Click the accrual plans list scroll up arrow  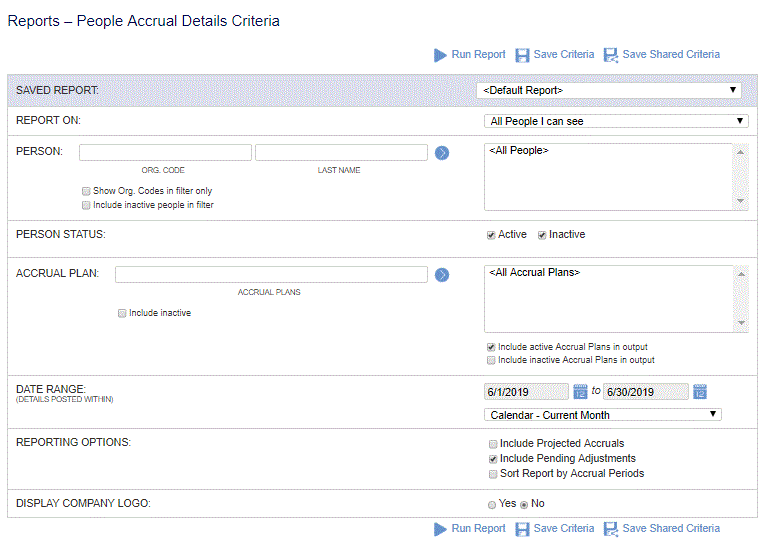pos(741,274)
